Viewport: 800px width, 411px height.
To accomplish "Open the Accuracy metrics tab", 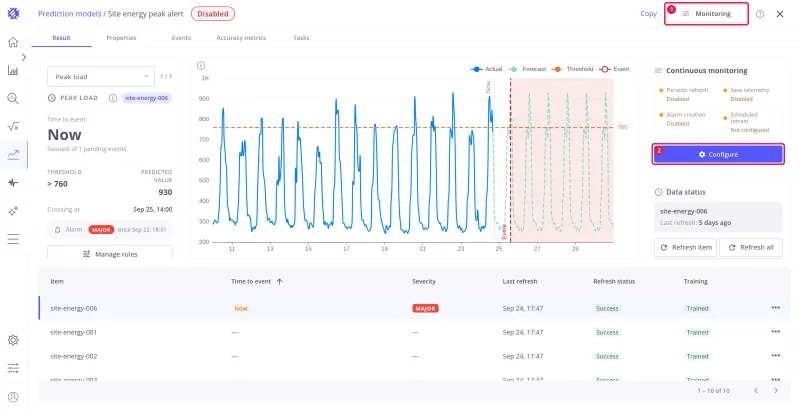I will click(241, 38).
